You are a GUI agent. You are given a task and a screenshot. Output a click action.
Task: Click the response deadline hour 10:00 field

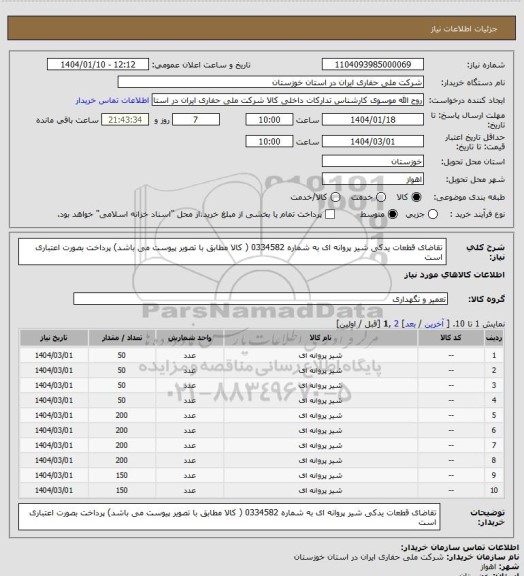[269, 120]
